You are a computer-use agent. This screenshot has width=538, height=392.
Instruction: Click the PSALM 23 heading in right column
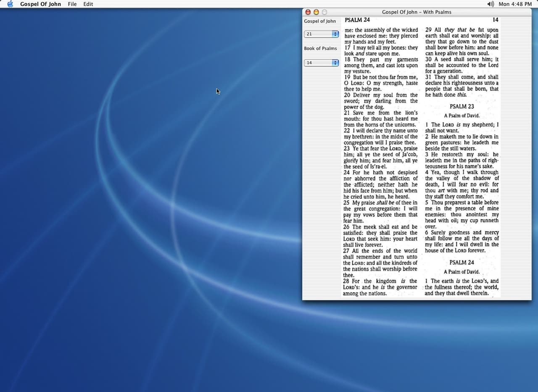point(462,106)
